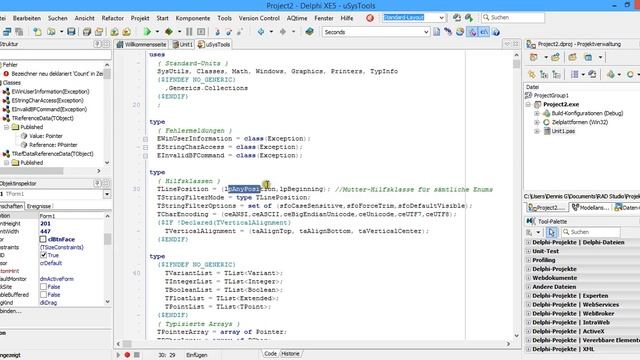640x360 pixels.
Task: Open the TForm1 object selector dropdown
Action: click(x=107, y=194)
